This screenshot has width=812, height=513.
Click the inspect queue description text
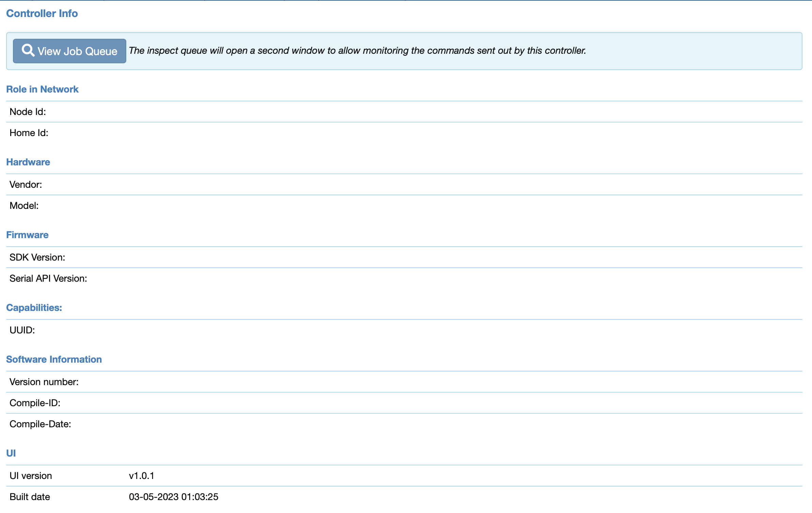(357, 51)
